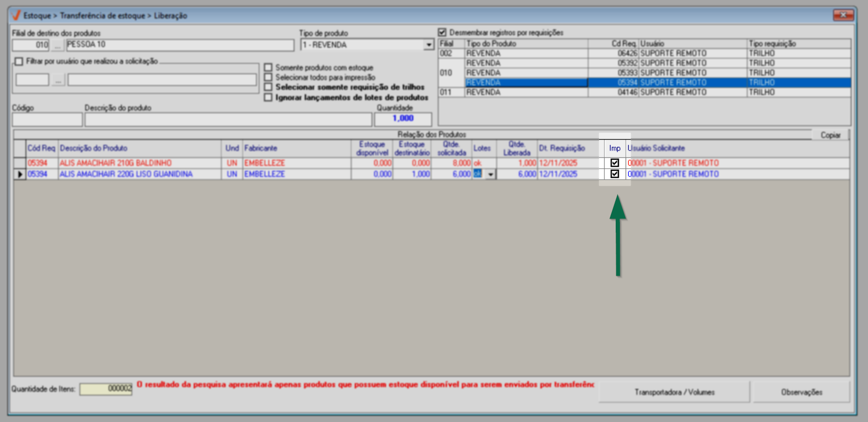Expand the Tipo de produto dropdown
Viewport: 868px width, 422px height.
(429, 45)
